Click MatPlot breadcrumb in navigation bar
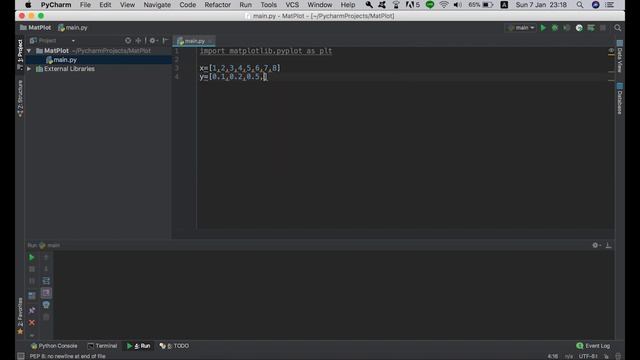The height and width of the screenshot is (360, 640). click(x=36, y=28)
